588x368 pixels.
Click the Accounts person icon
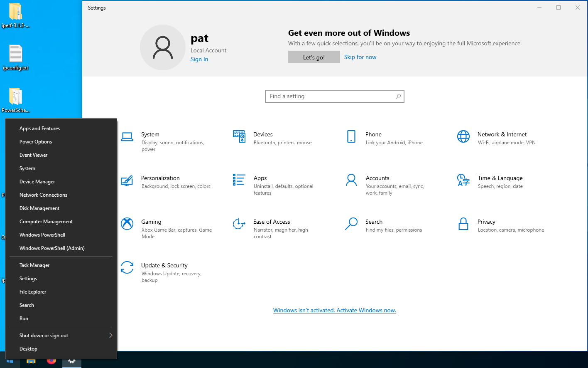click(x=351, y=180)
